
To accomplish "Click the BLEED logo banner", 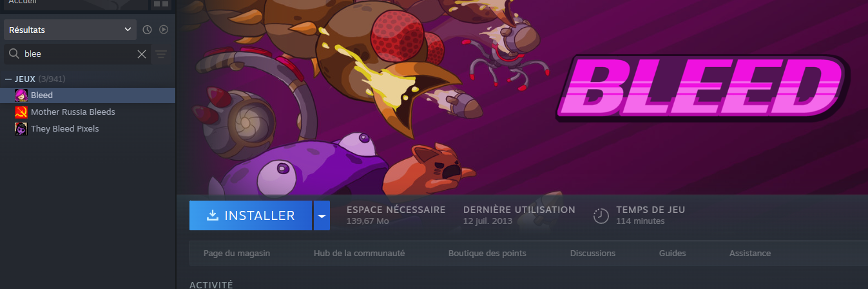I will tap(702, 88).
